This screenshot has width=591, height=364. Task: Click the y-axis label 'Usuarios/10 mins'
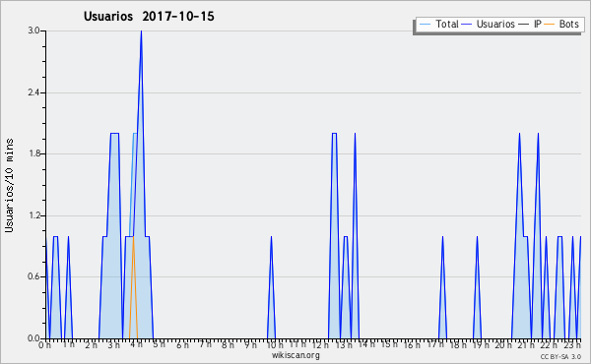point(9,185)
